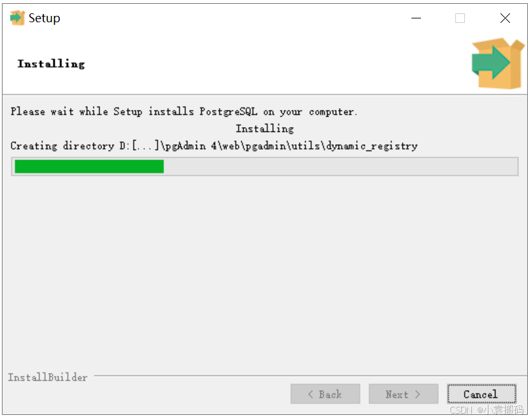The width and height of the screenshot is (531, 420).
Task: Click the disabled maximize square button
Action: [460, 18]
